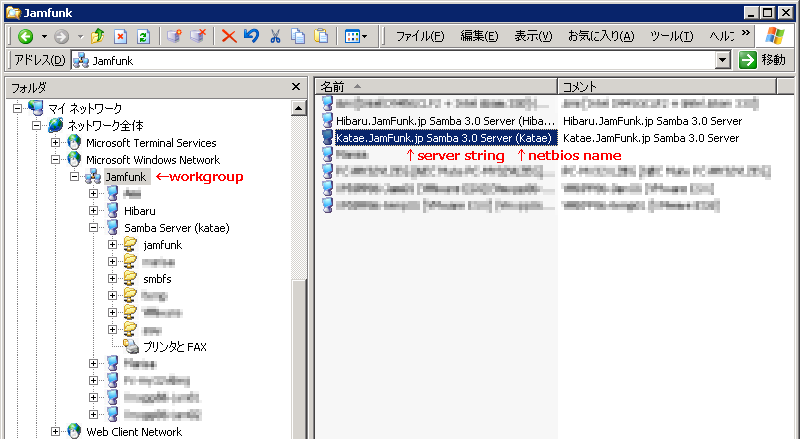The height and width of the screenshot is (439, 800).
Task: Select Hibaru.JamFunk.jp Samba 3.0 Server row
Action: click(x=445, y=121)
